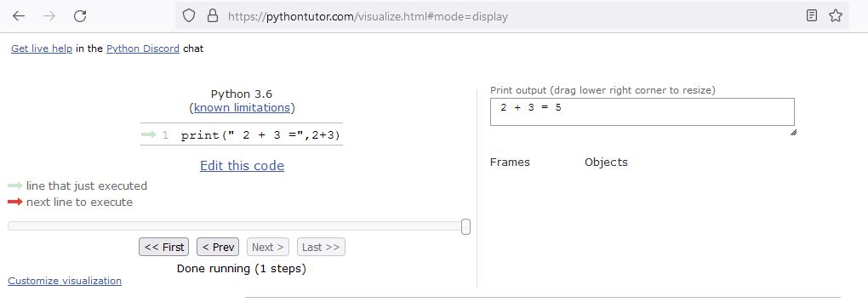This screenshot has height=308, width=868.
Task: Go back with the browser back arrow
Action: tap(18, 16)
